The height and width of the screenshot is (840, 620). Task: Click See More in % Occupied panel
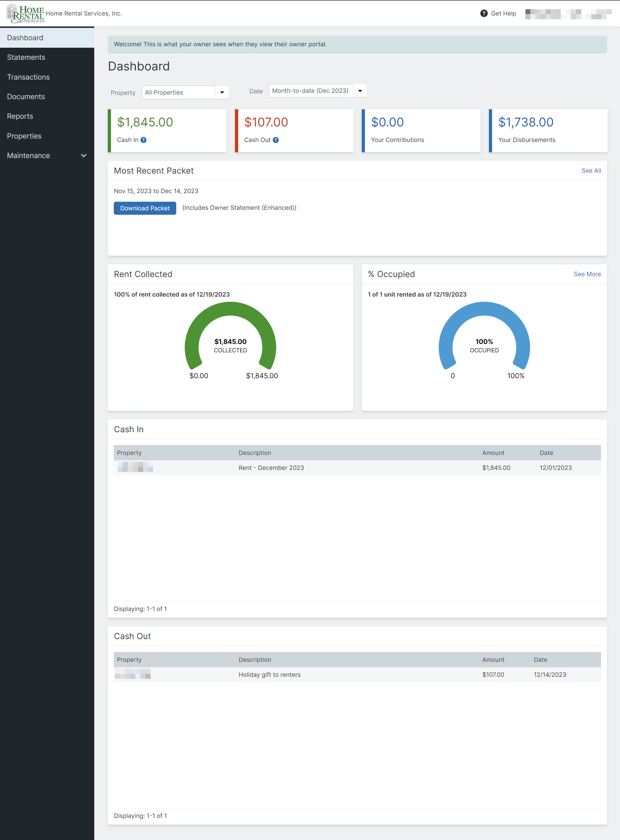pyautogui.click(x=587, y=274)
